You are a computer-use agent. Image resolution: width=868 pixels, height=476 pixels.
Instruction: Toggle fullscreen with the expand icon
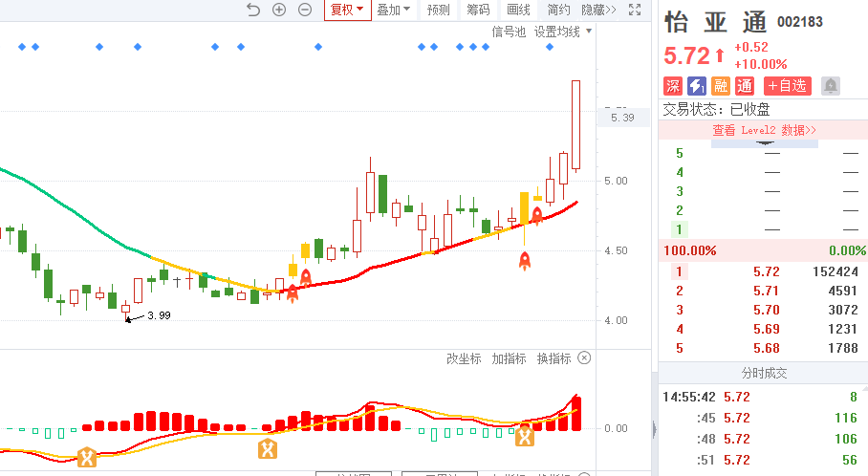pyautogui.click(x=635, y=10)
